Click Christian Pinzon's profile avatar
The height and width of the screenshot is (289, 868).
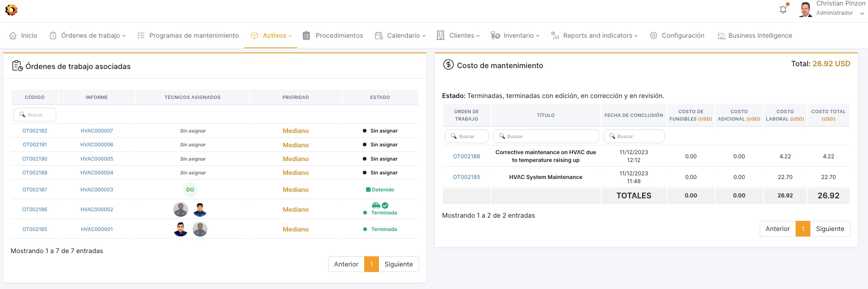point(806,9)
